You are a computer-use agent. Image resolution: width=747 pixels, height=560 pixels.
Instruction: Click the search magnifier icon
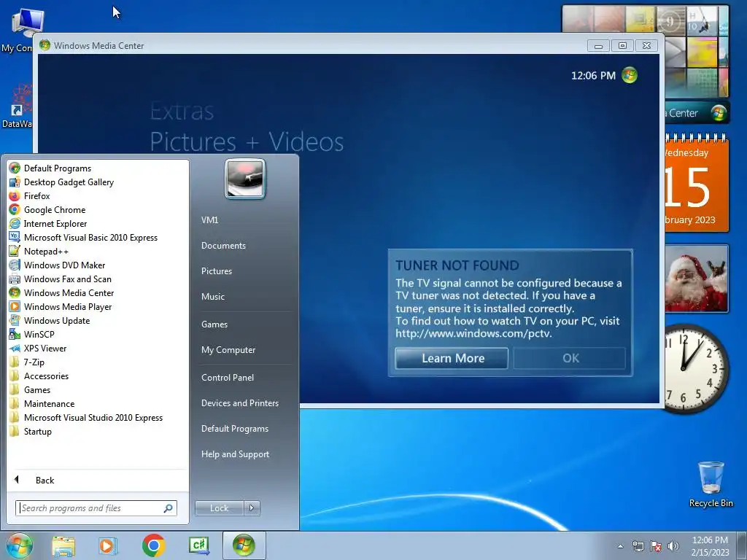point(169,508)
